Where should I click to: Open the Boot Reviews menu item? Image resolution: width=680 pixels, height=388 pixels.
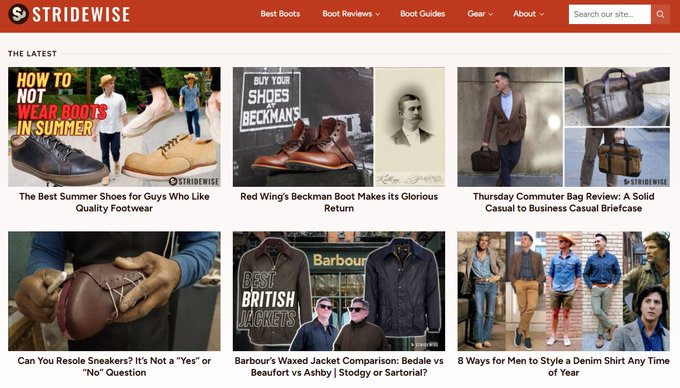click(x=347, y=14)
